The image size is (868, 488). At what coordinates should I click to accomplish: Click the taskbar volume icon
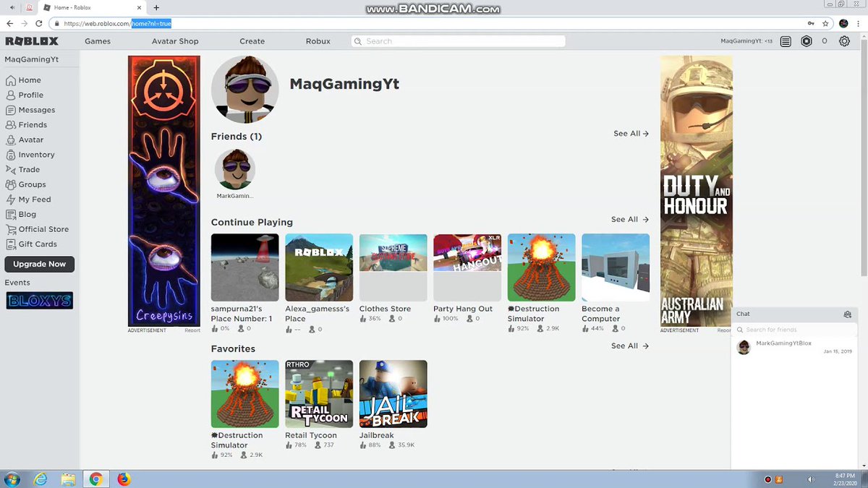(811, 479)
